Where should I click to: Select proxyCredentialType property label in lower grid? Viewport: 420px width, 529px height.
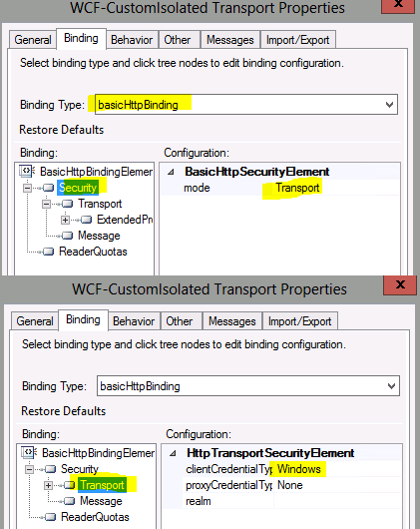pos(228,485)
